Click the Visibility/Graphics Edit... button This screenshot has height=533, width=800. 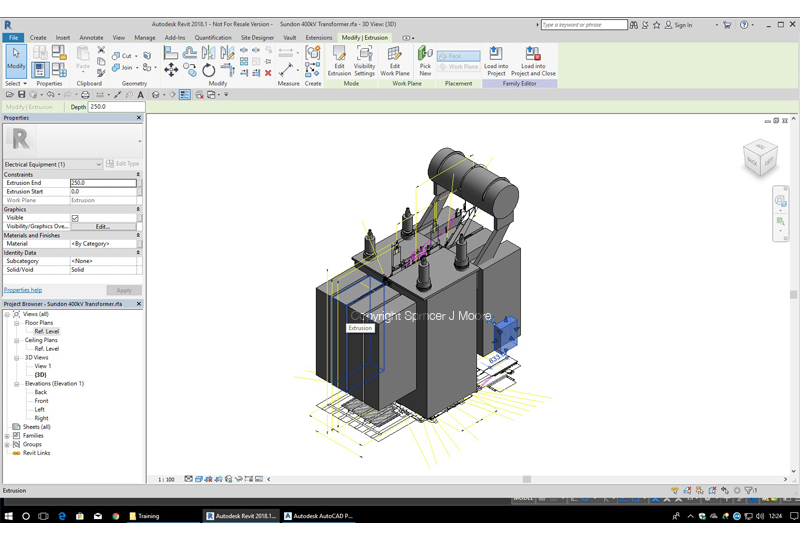click(102, 227)
